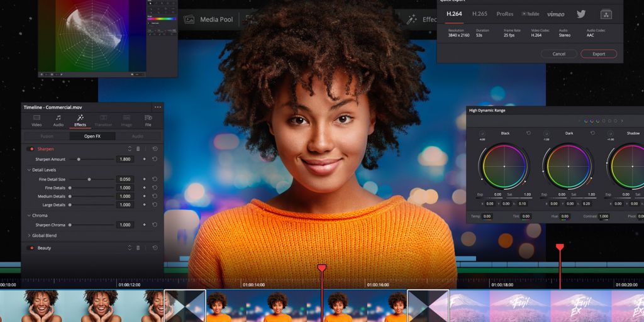The height and width of the screenshot is (322, 644).
Task: Toggle the Sharpen effect on or off
Action: tap(31, 149)
